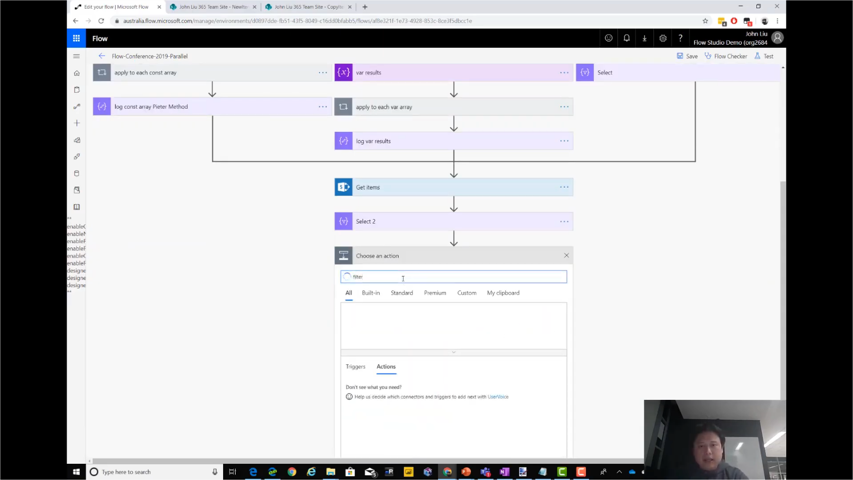Open a new browser tab

[x=364, y=7]
